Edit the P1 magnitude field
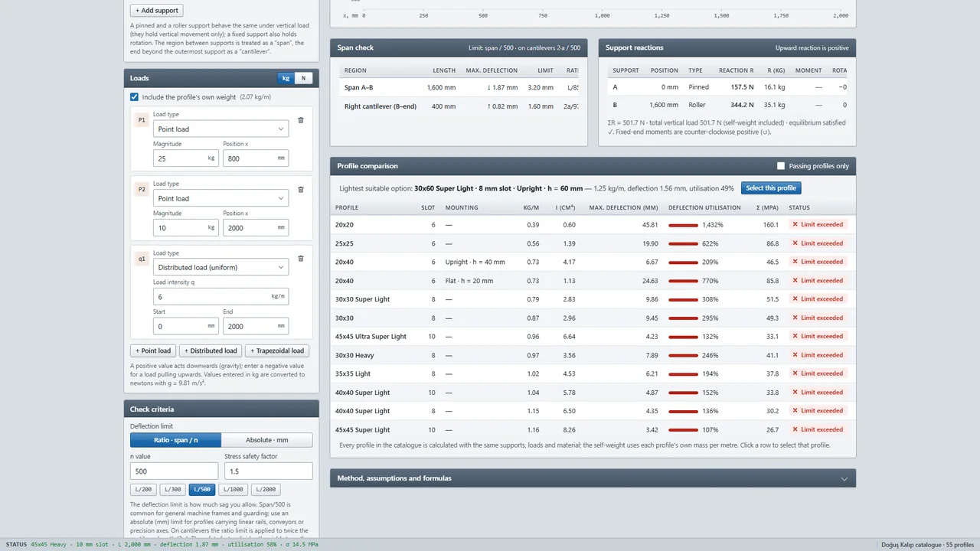The width and height of the screenshot is (980, 551). click(186, 158)
